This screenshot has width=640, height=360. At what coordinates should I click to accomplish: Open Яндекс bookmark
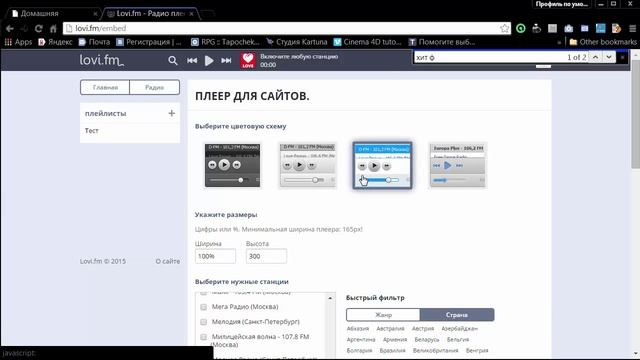pyautogui.click(x=55, y=42)
